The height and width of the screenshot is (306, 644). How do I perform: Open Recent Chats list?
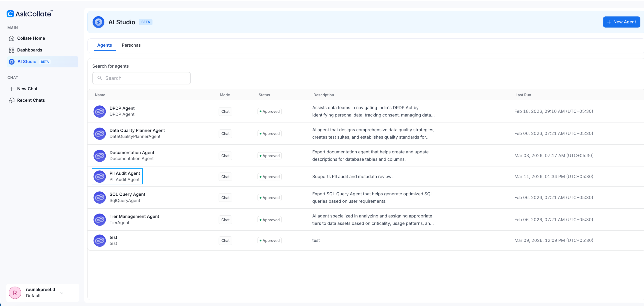pos(31,100)
